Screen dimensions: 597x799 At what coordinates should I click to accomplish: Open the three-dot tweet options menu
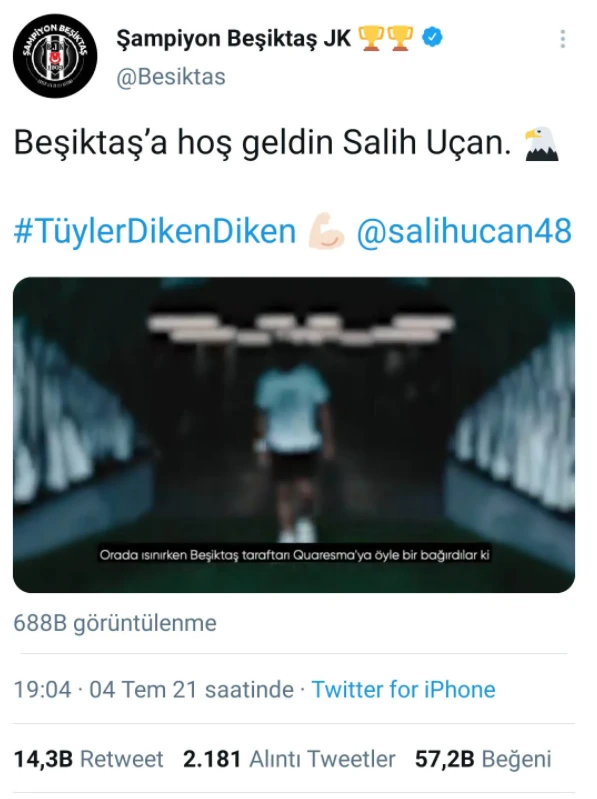click(x=562, y=39)
